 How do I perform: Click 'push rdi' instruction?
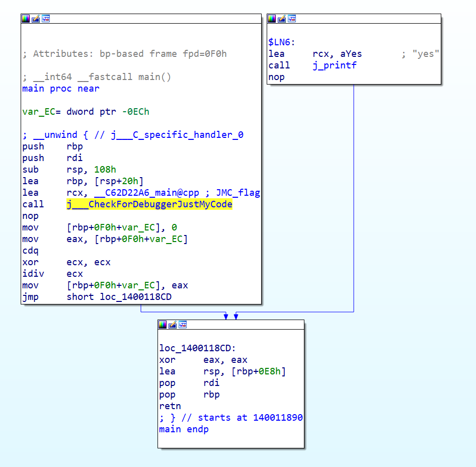(52, 158)
